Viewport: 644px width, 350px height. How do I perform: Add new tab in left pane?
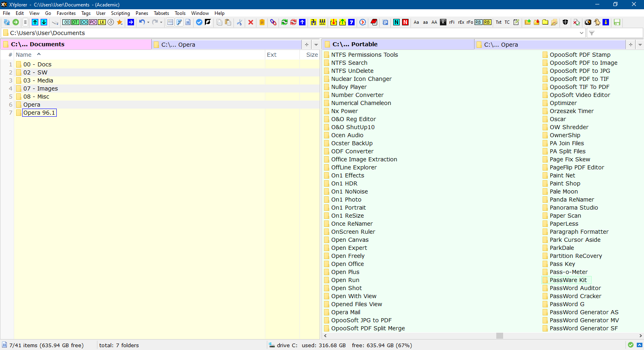click(307, 45)
